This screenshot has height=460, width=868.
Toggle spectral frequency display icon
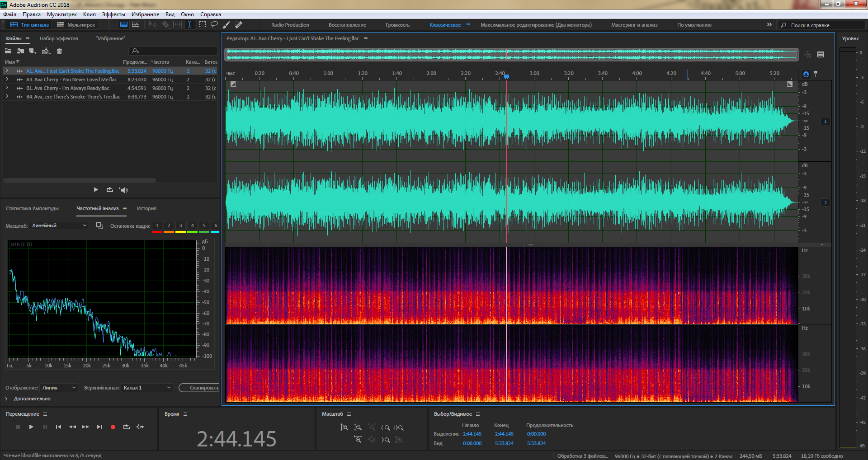pyautogui.click(x=123, y=24)
